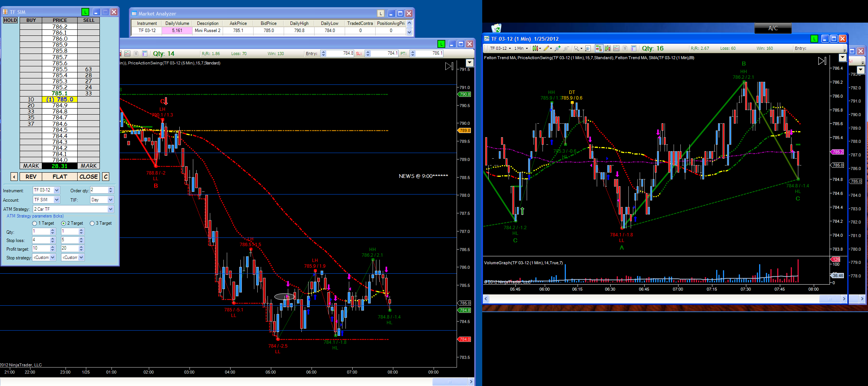Image resolution: width=868 pixels, height=386 pixels.
Task: Click the FLAT button
Action: click(x=60, y=176)
